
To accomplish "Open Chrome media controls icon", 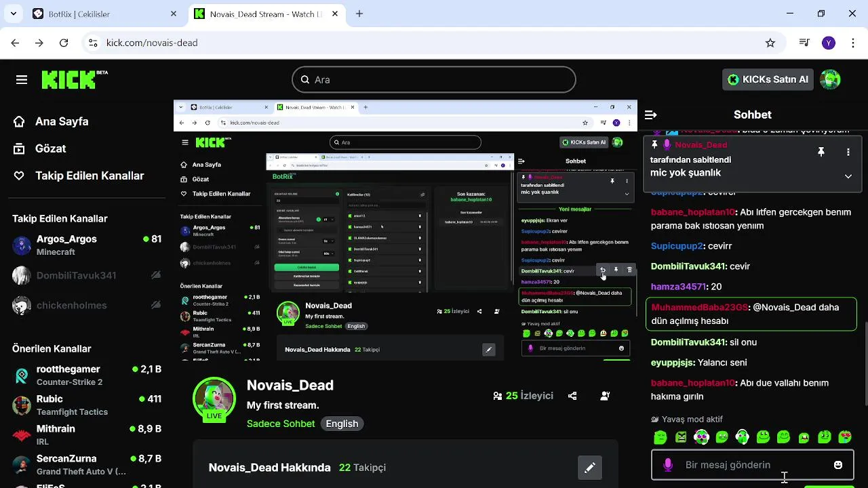I will click(x=804, y=43).
